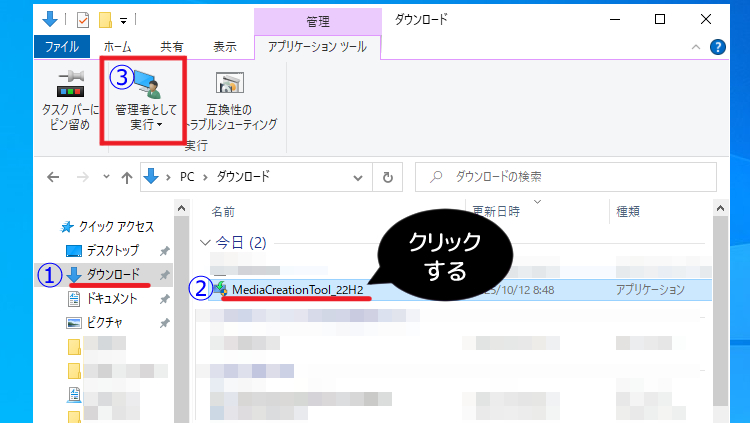Expand the Run as administrator dropdown arrow
The image size is (750, 423).
pyautogui.click(x=159, y=126)
